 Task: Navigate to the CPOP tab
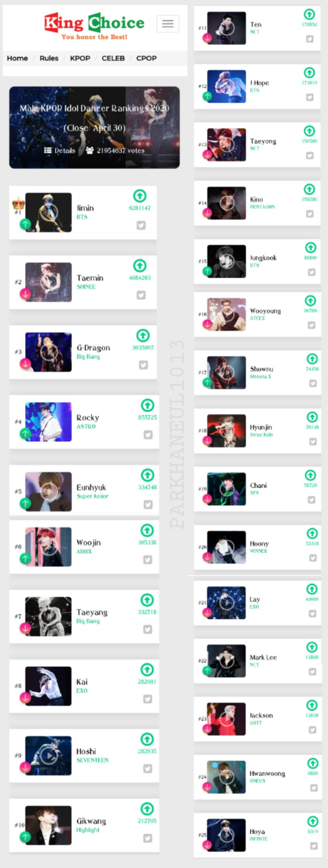coord(146,58)
